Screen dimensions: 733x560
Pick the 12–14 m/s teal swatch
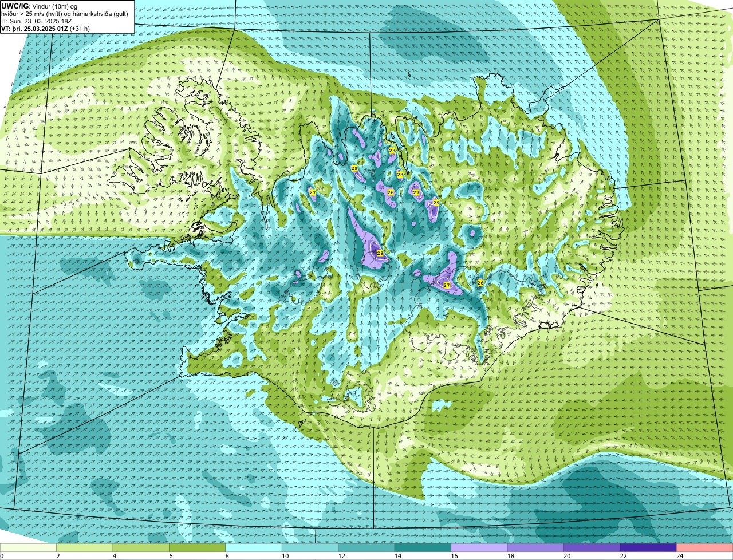click(367, 547)
